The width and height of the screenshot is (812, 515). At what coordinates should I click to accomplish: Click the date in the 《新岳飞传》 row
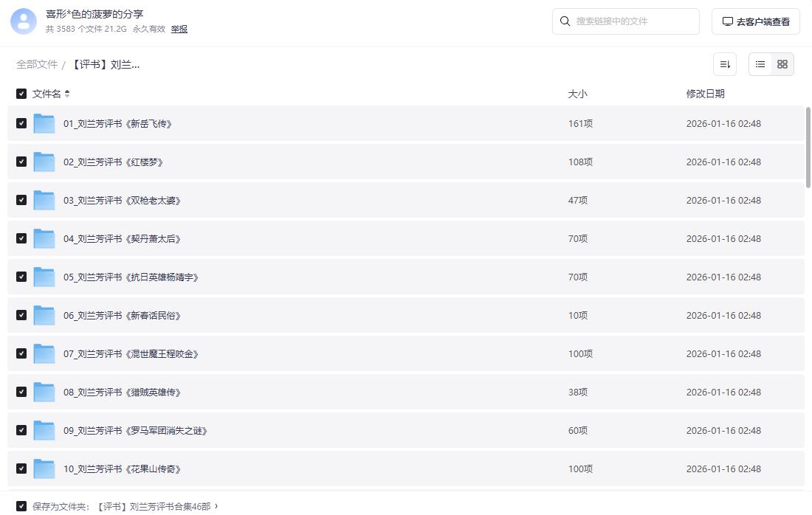[723, 124]
